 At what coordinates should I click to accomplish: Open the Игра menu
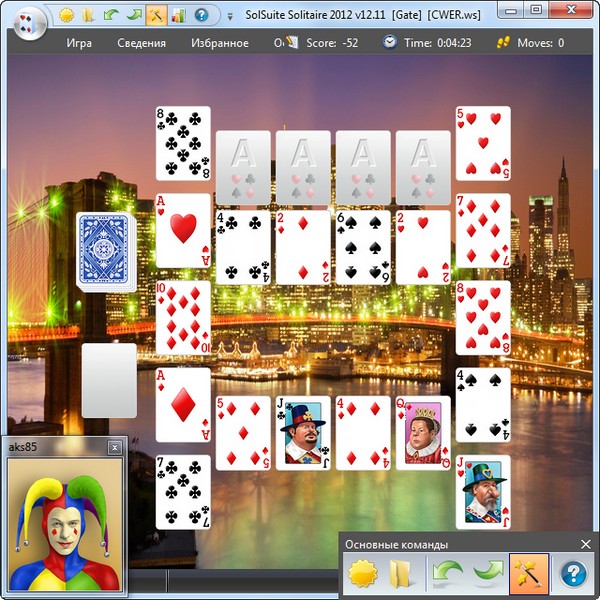tap(79, 43)
